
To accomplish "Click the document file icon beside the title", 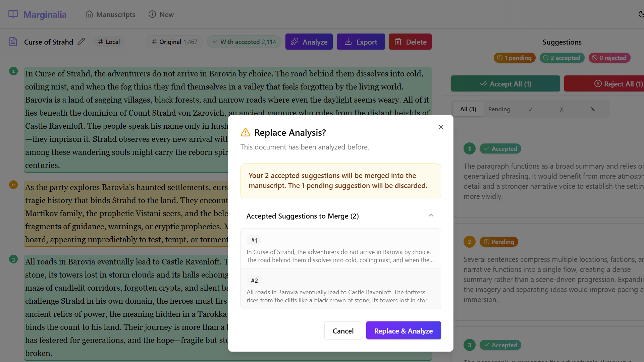I will pyautogui.click(x=13, y=42).
